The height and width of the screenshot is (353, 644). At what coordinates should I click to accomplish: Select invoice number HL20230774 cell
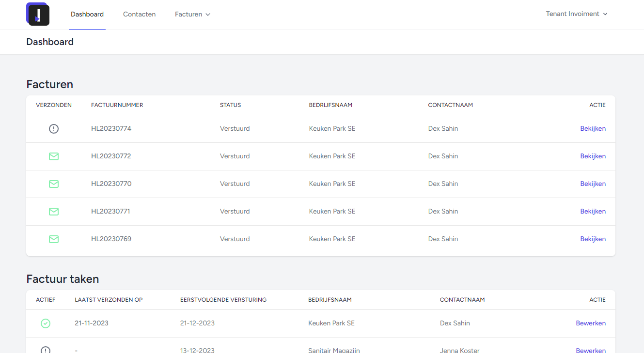tap(111, 129)
